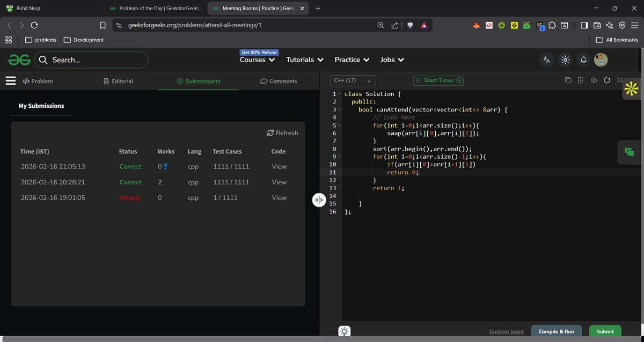Open the code editor settings gear
This screenshot has width=644, height=342.
[x=594, y=79]
